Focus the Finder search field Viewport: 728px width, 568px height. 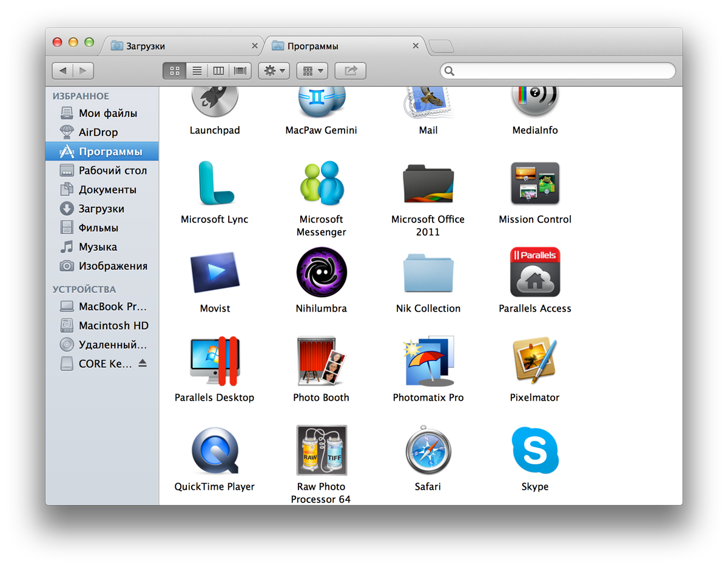point(558,71)
